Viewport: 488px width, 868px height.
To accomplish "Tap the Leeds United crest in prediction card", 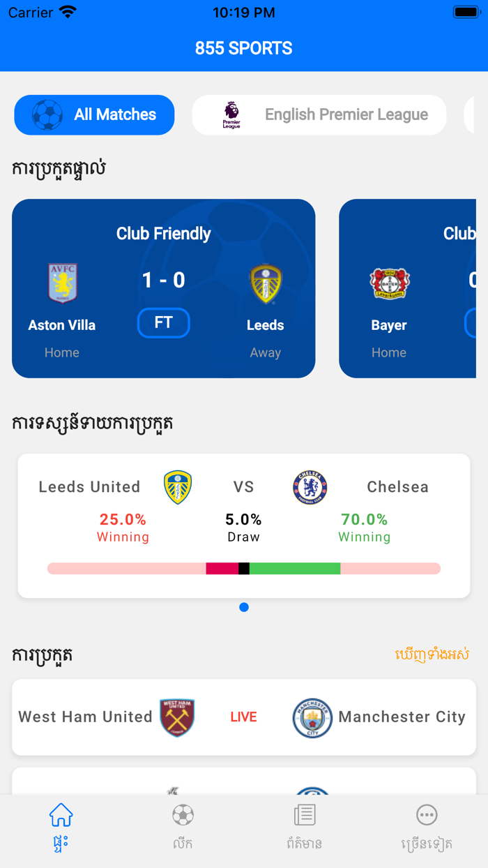I will pyautogui.click(x=178, y=487).
